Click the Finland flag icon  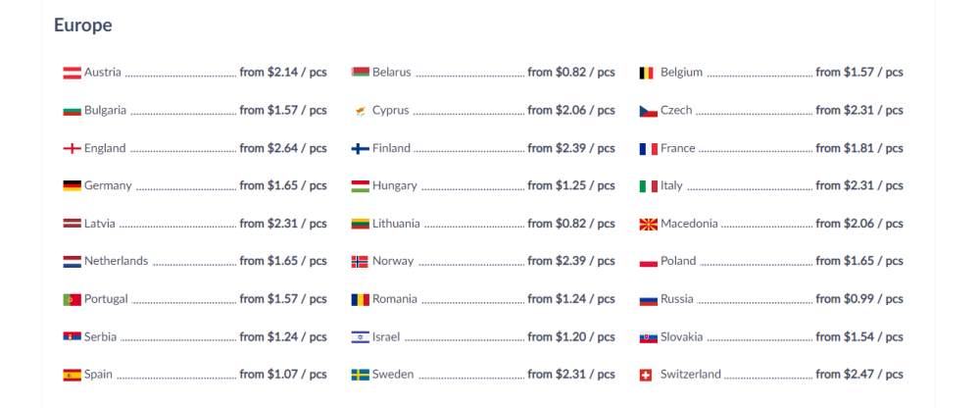tap(360, 148)
